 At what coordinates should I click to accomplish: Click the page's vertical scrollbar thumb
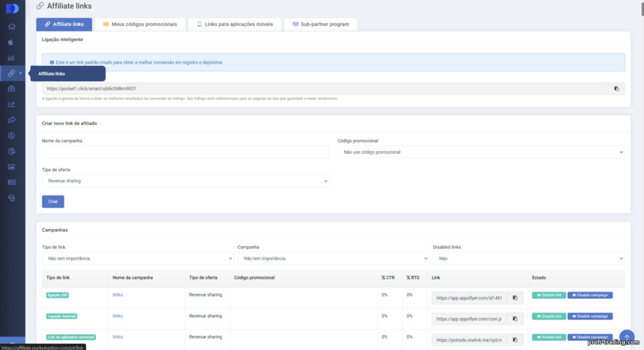(641, 8)
